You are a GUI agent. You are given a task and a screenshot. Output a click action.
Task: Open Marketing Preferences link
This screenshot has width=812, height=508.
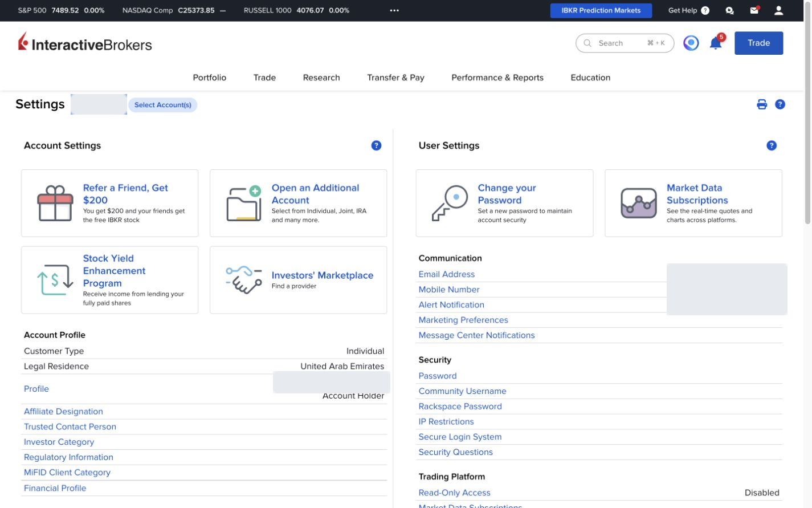pyautogui.click(x=463, y=320)
